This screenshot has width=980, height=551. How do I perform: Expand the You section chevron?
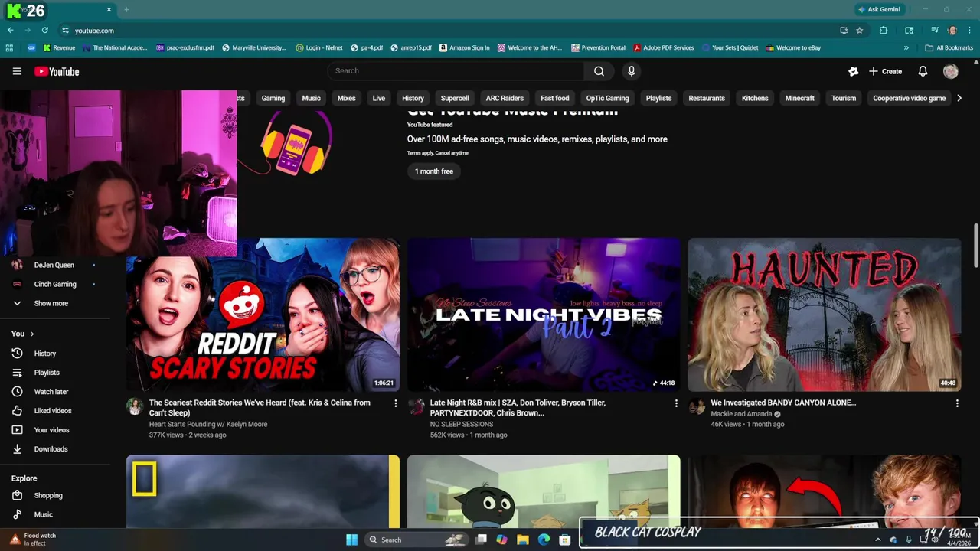31,334
